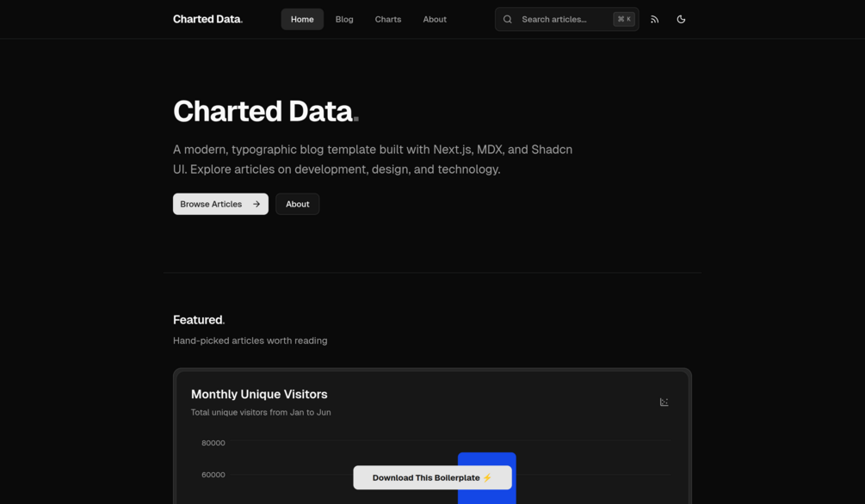
Task: Click the arrow icon beside Browse Articles
Action: 256,204
